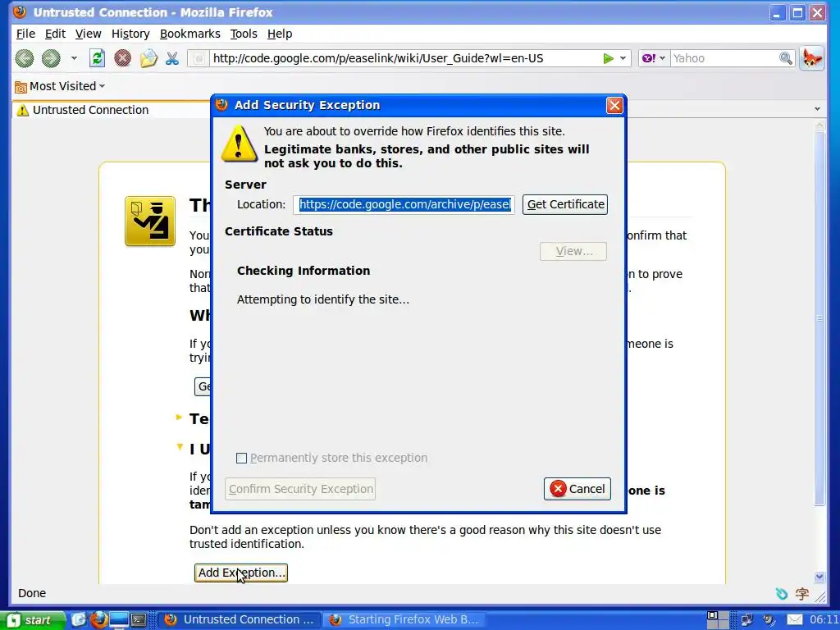Cancel the security exception dialog

[x=577, y=489]
